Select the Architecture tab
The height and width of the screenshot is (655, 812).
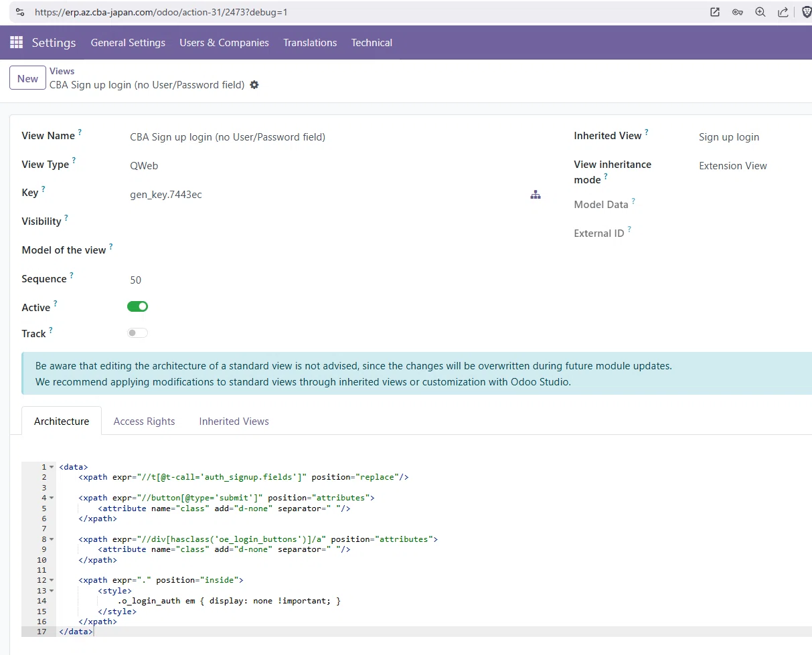pos(62,422)
